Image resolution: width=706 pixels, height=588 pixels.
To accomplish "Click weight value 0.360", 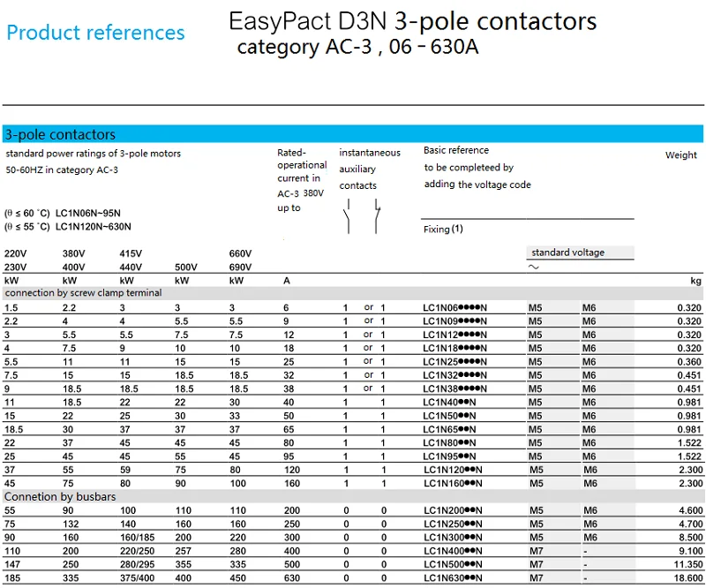I will tap(689, 362).
